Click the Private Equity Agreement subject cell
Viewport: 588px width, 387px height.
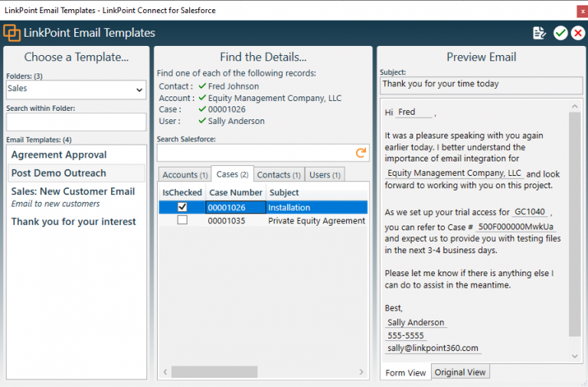tap(317, 221)
